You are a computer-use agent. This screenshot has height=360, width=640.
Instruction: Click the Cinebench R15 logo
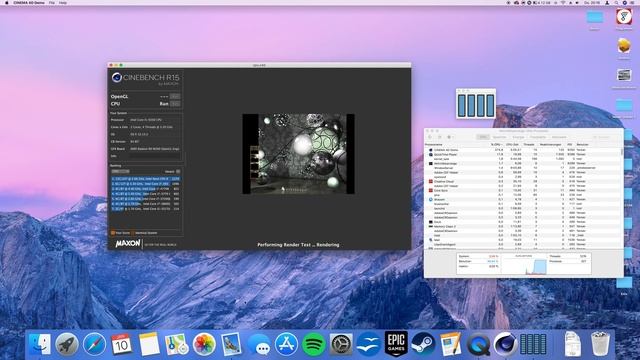[x=145, y=78]
